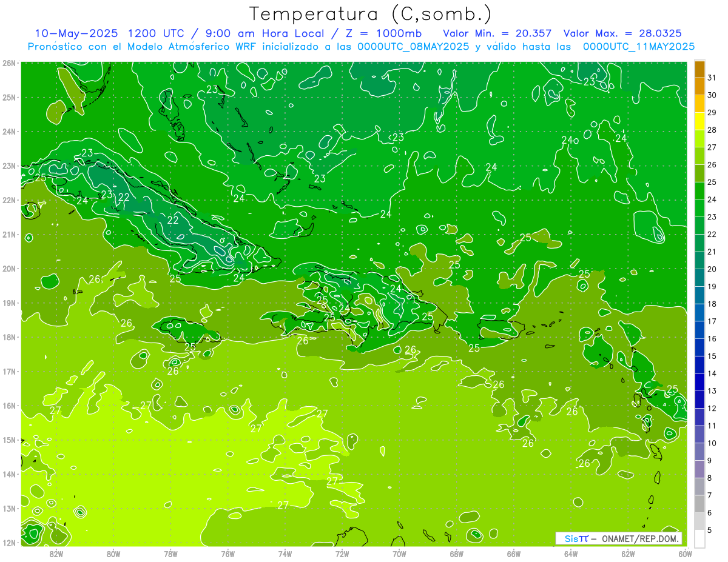Click the "74W" longitude axis label
Screen dimensions: 728x562
point(285,554)
